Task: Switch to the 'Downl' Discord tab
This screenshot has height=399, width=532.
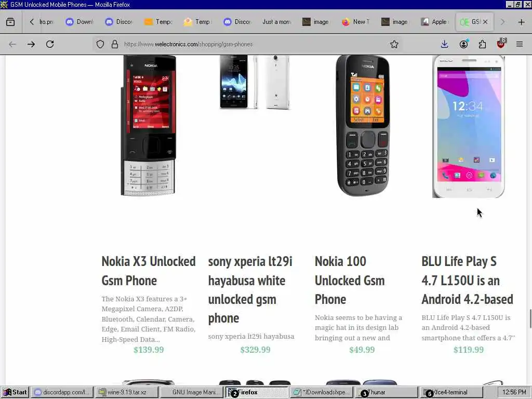Action: [x=79, y=22]
